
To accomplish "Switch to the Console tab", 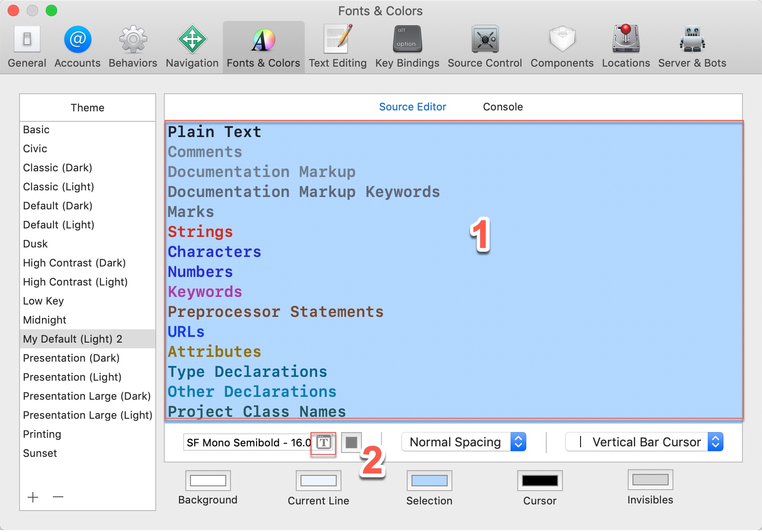I will click(503, 107).
